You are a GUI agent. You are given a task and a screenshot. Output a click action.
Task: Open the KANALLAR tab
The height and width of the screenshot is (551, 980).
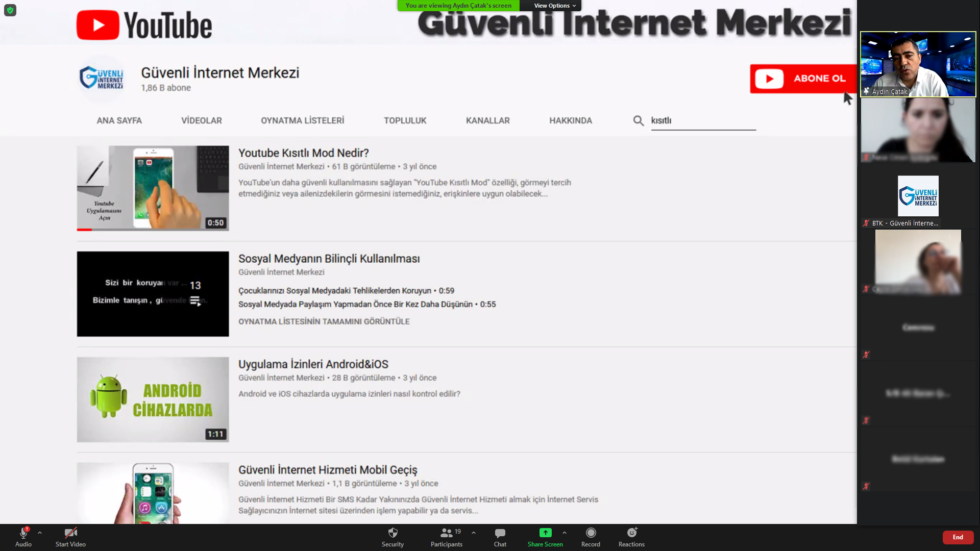point(488,120)
